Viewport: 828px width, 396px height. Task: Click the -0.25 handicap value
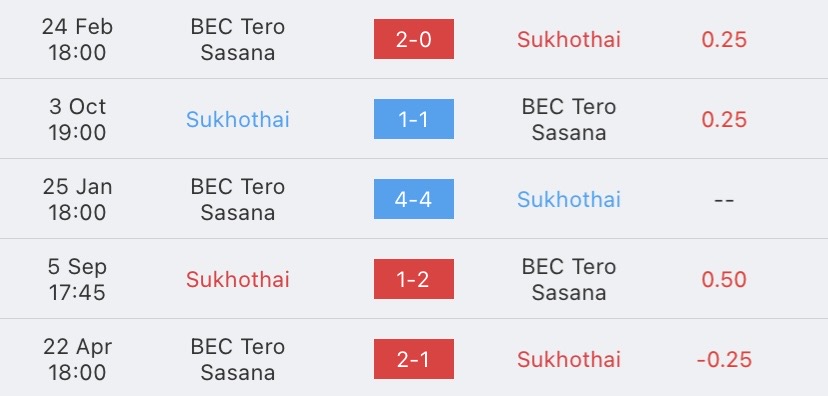724,360
